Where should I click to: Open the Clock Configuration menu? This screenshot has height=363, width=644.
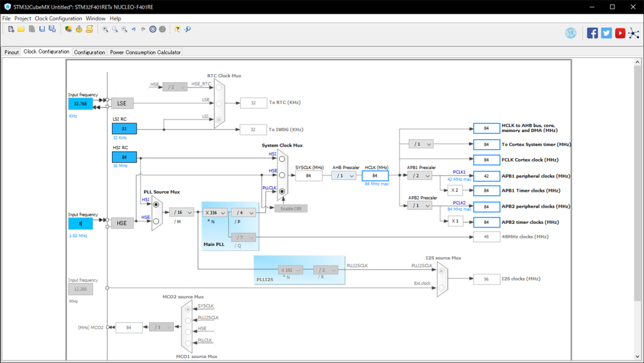click(x=58, y=18)
